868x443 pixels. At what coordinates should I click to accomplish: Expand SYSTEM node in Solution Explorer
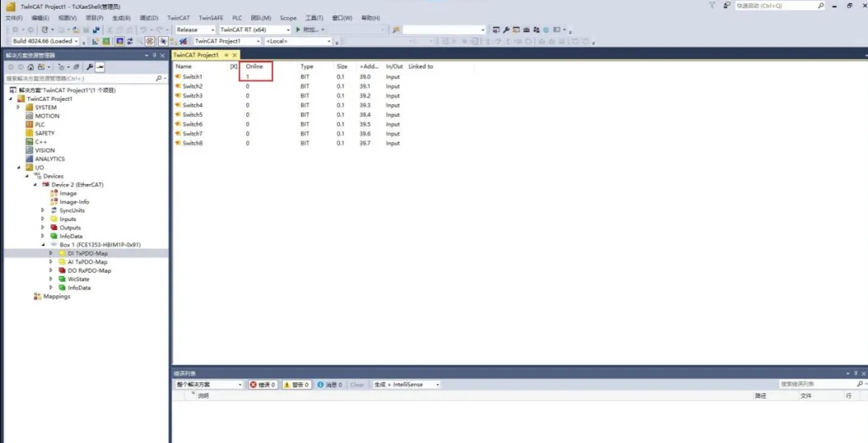pos(19,107)
